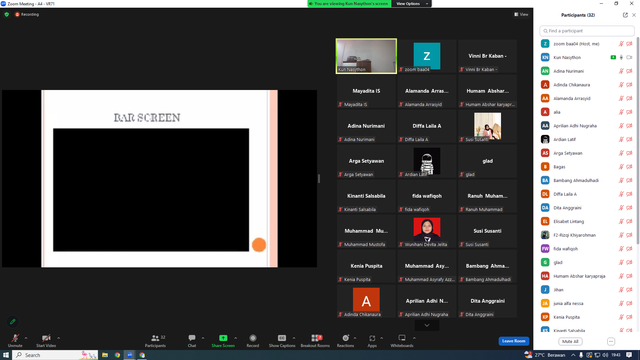The height and width of the screenshot is (360, 640).
Task: Click the Mute All button
Action: pyautogui.click(x=570, y=341)
